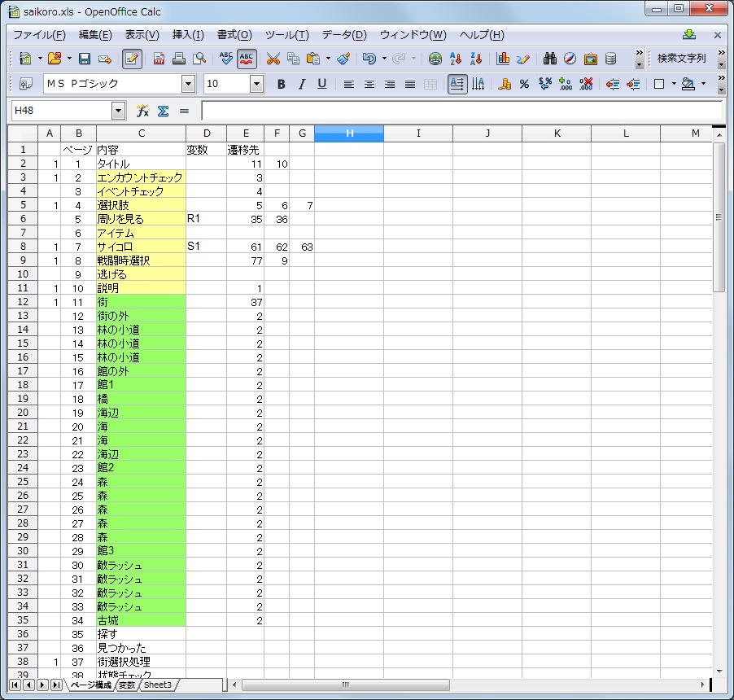This screenshot has height=700, width=734.
Task: Expand the font name dropdown
Action: coord(189,84)
